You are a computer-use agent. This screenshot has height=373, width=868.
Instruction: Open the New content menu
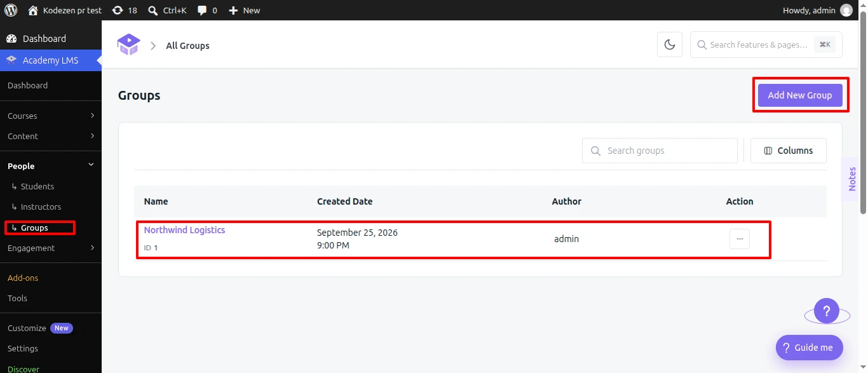click(244, 10)
